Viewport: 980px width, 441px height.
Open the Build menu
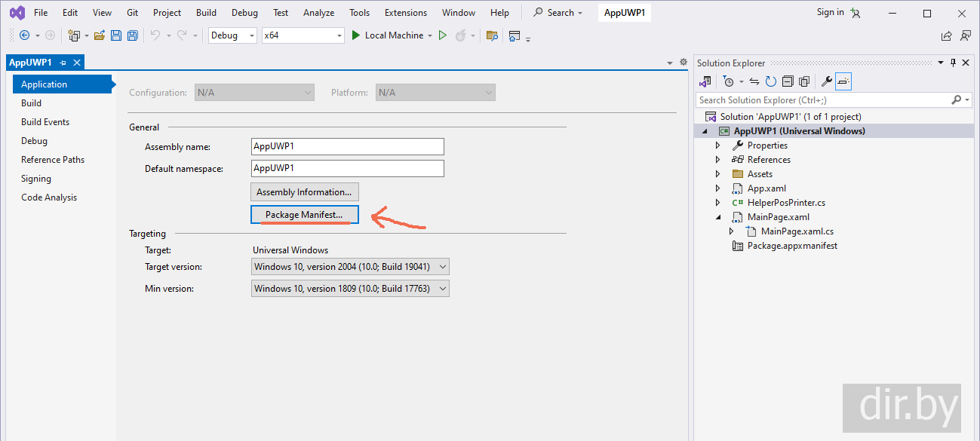point(206,13)
